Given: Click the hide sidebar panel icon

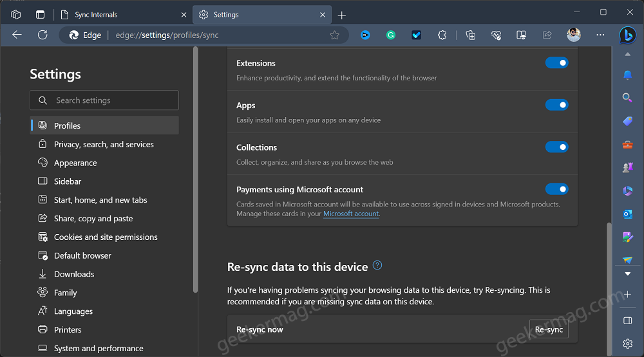Looking at the screenshot, I should (x=627, y=320).
